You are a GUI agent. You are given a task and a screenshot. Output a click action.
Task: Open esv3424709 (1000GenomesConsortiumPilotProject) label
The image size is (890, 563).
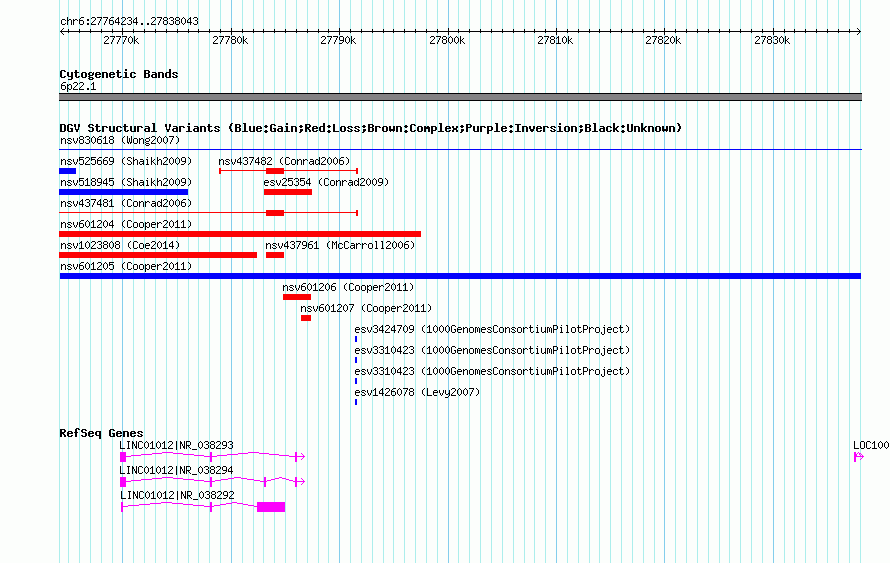coord(492,329)
